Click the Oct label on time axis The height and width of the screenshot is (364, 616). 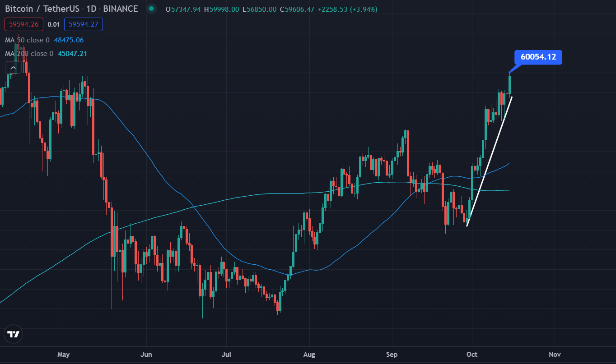point(472,355)
